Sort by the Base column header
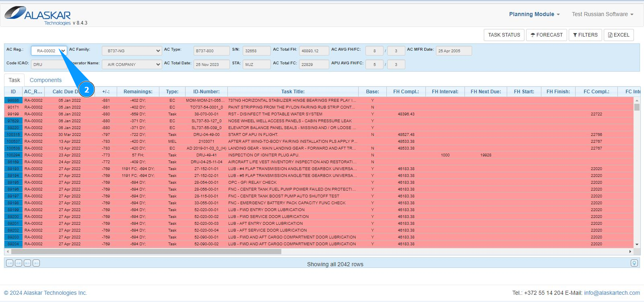 click(x=372, y=92)
